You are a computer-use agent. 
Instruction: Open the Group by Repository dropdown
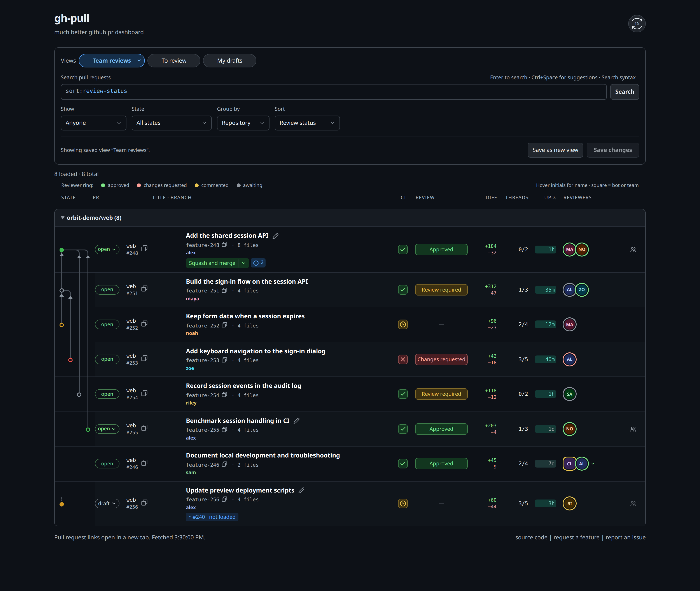pos(243,123)
